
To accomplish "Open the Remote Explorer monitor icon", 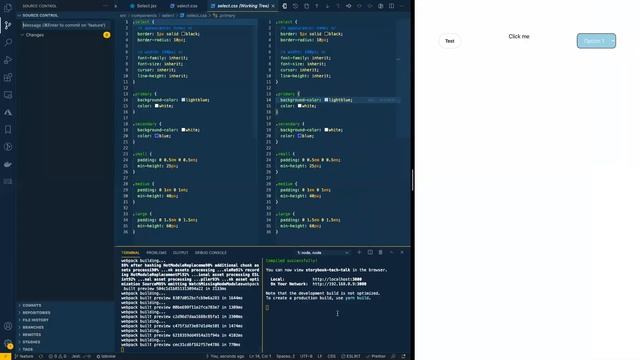I will (8, 95).
